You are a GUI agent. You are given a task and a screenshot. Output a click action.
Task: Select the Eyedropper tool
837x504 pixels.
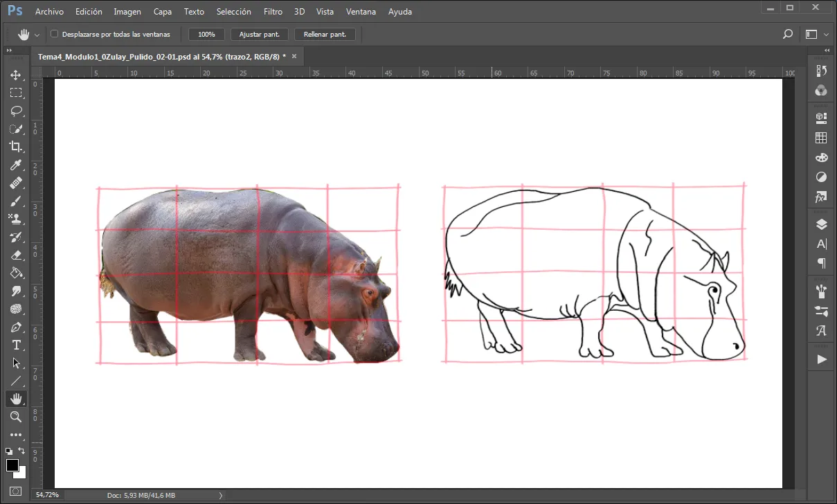click(15, 165)
